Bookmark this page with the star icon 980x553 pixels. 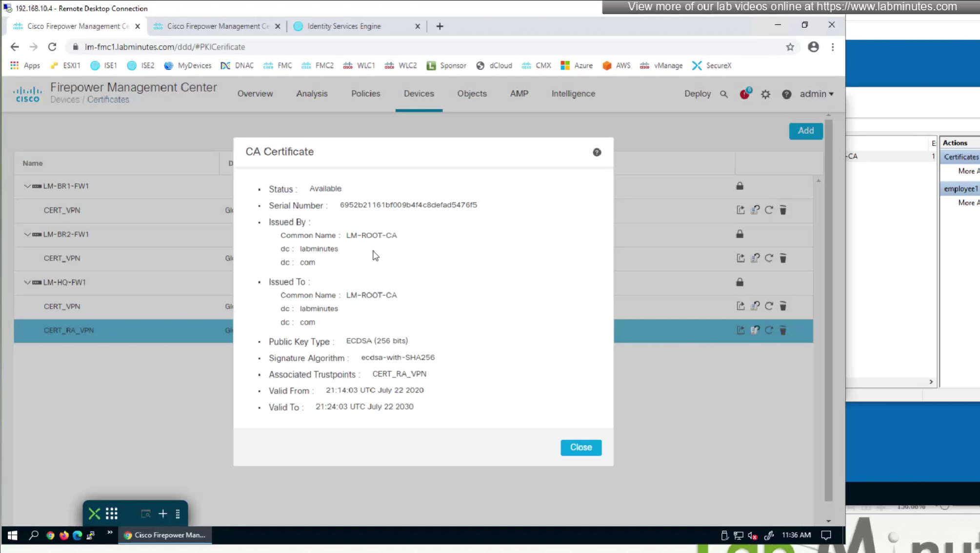pos(790,47)
